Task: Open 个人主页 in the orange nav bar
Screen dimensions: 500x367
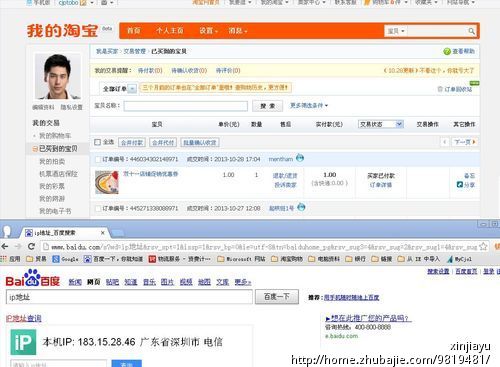Action: click(x=170, y=31)
